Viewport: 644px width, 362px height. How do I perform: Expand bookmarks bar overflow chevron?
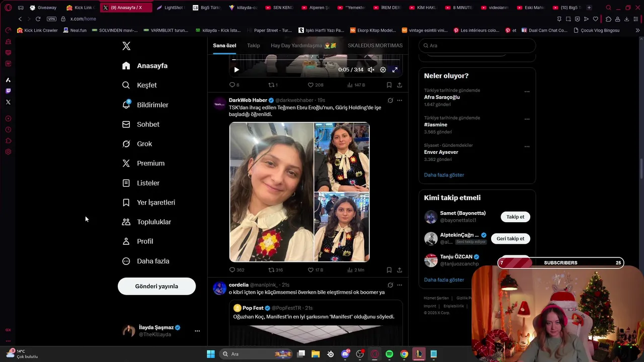click(x=637, y=30)
